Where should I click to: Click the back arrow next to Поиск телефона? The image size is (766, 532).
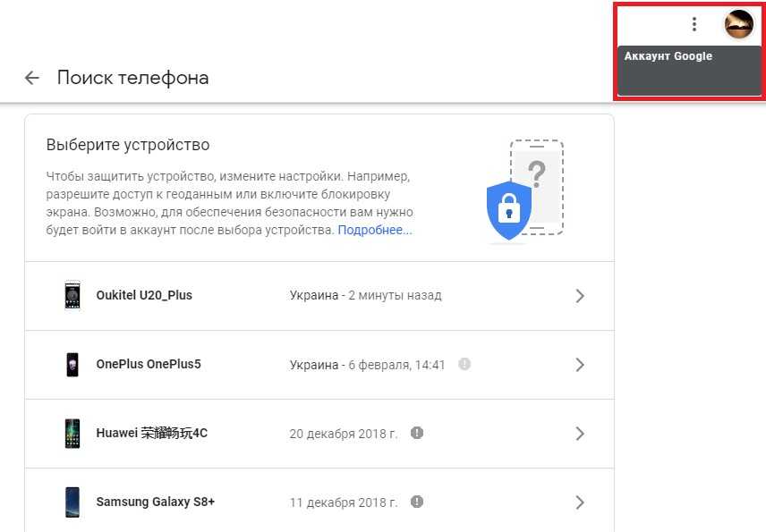pyautogui.click(x=32, y=78)
